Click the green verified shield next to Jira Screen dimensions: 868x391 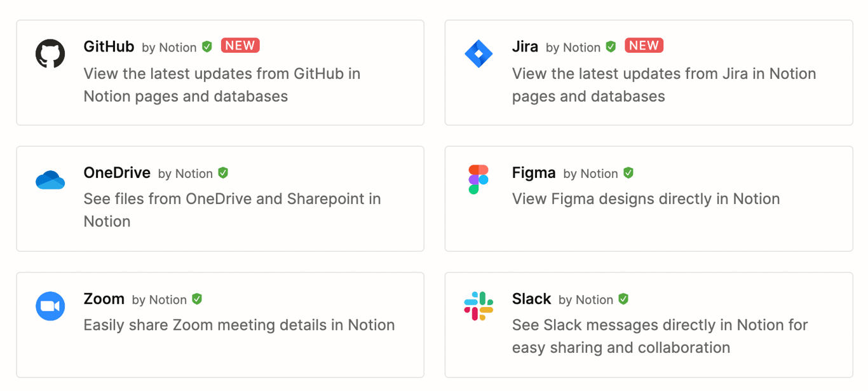[x=611, y=46]
